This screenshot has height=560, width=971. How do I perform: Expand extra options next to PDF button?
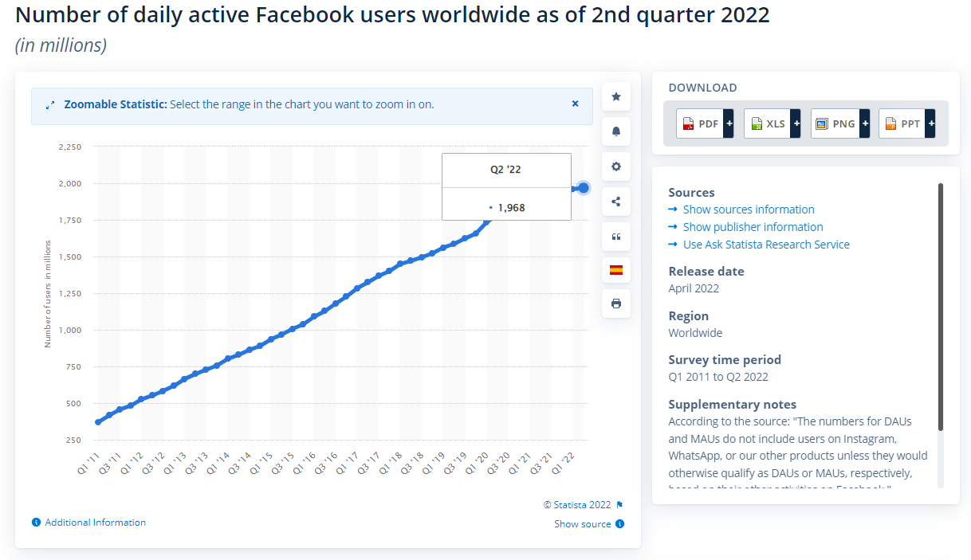(729, 123)
